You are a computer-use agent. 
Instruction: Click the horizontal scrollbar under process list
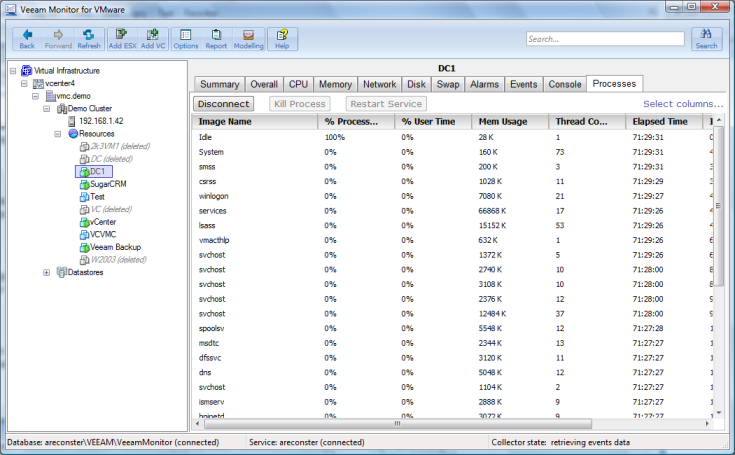(x=400, y=423)
